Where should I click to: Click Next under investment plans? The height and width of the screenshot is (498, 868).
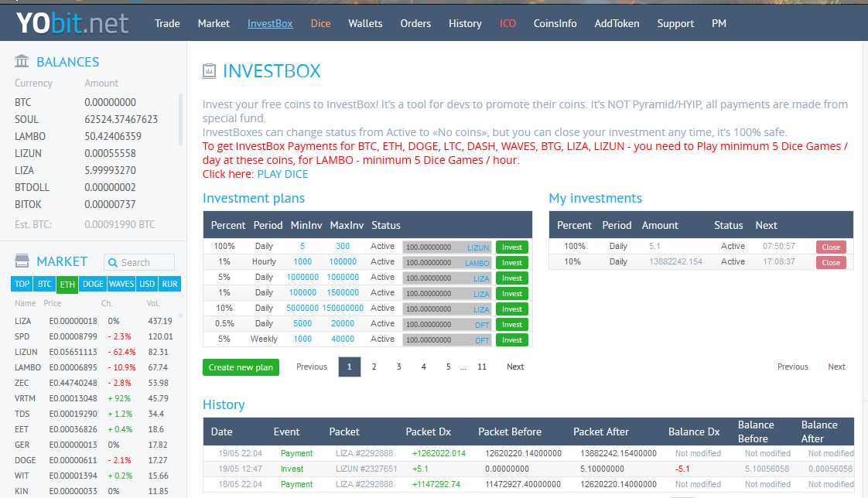click(515, 367)
